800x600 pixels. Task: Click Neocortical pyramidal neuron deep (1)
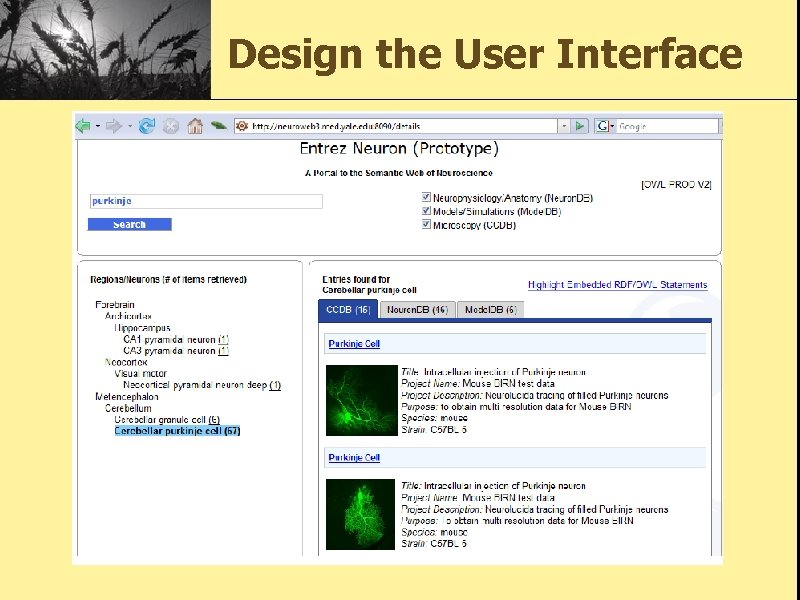click(x=202, y=385)
